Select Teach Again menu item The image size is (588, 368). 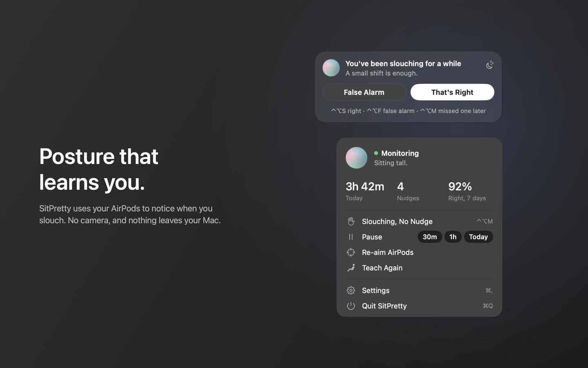coord(419,268)
